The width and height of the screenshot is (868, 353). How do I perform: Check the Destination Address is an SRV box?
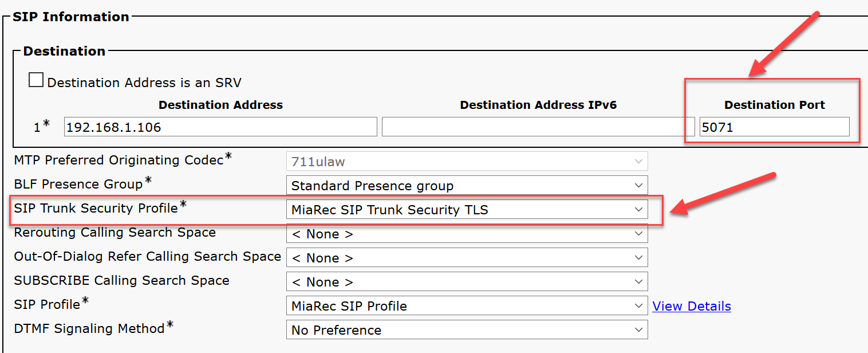point(36,80)
